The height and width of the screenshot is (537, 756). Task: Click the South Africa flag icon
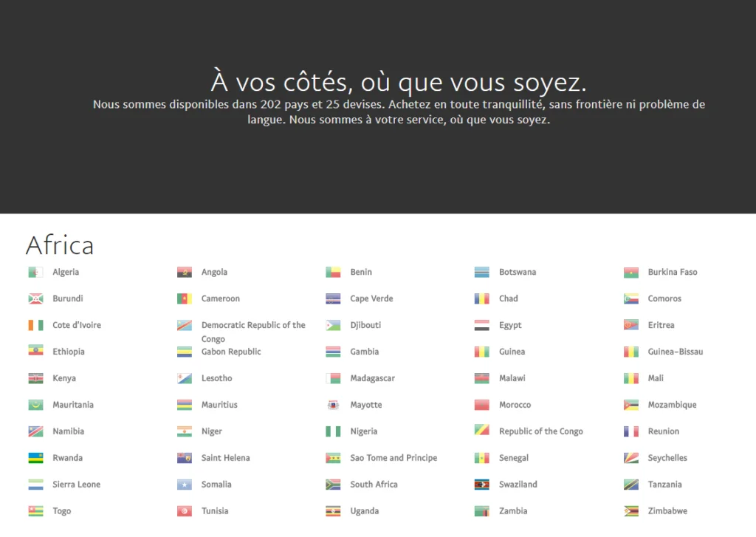coord(333,484)
